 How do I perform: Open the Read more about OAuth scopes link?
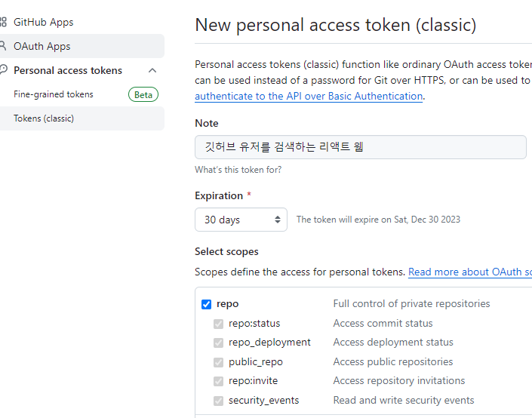469,272
